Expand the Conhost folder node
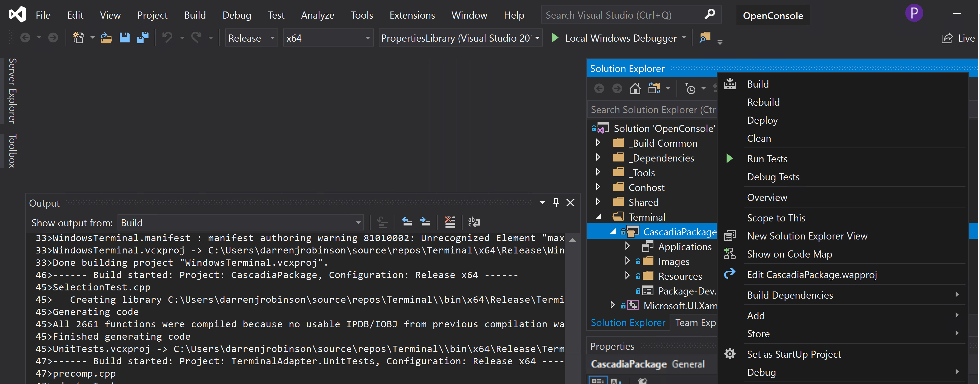The height and width of the screenshot is (384, 980). point(598,187)
